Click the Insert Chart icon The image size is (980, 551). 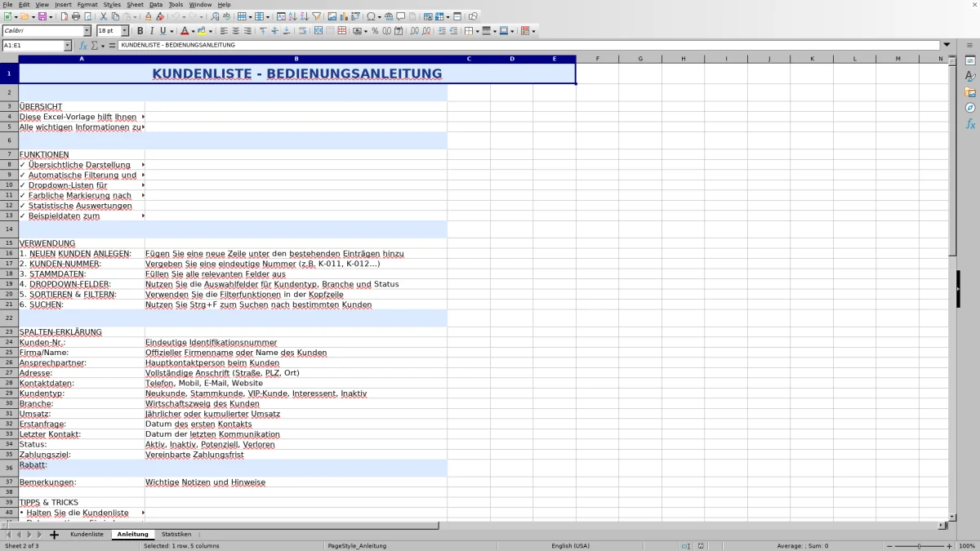click(344, 16)
